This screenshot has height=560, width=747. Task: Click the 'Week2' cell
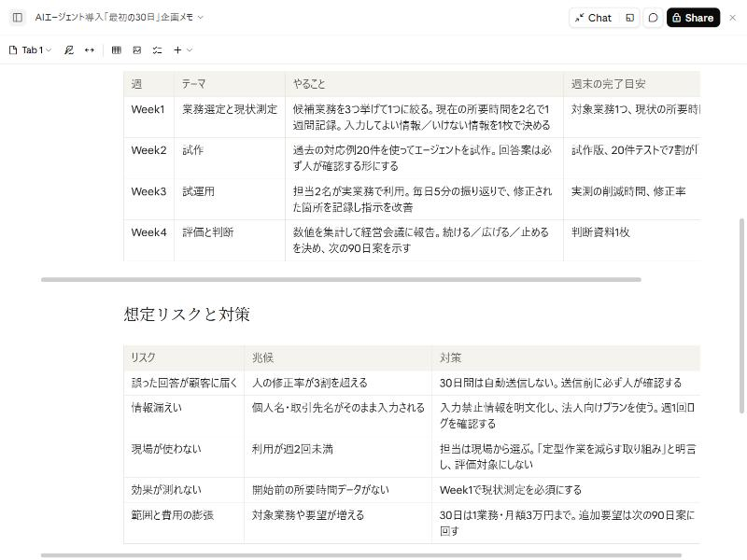click(148, 158)
